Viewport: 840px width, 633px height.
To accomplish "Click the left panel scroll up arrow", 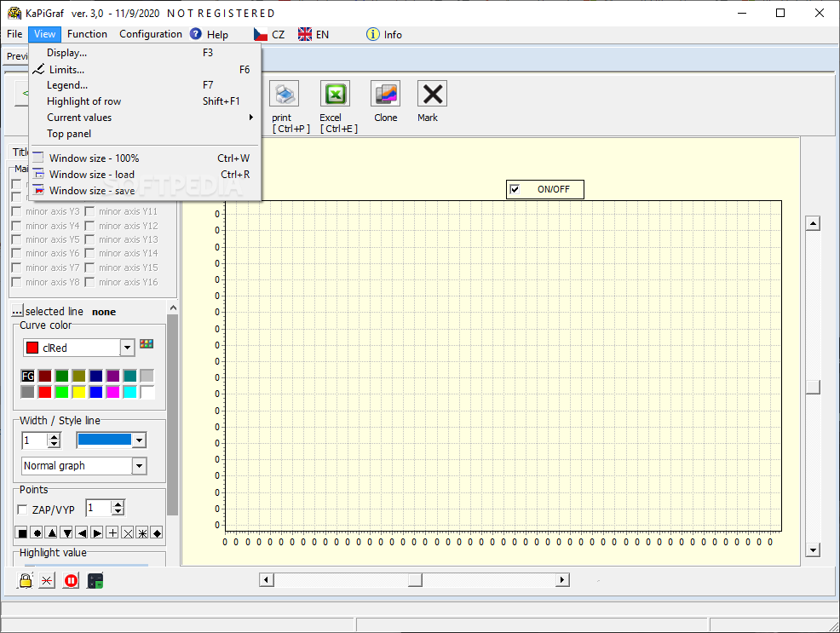I will pos(172,308).
